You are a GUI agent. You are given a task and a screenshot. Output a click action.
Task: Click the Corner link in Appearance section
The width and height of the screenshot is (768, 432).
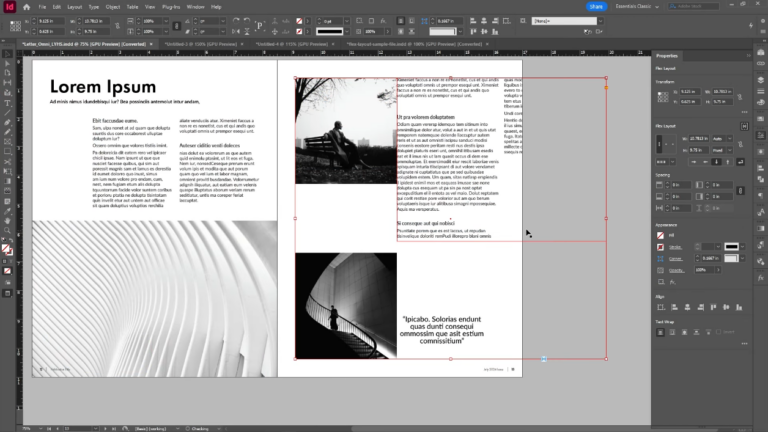click(675, 259)
